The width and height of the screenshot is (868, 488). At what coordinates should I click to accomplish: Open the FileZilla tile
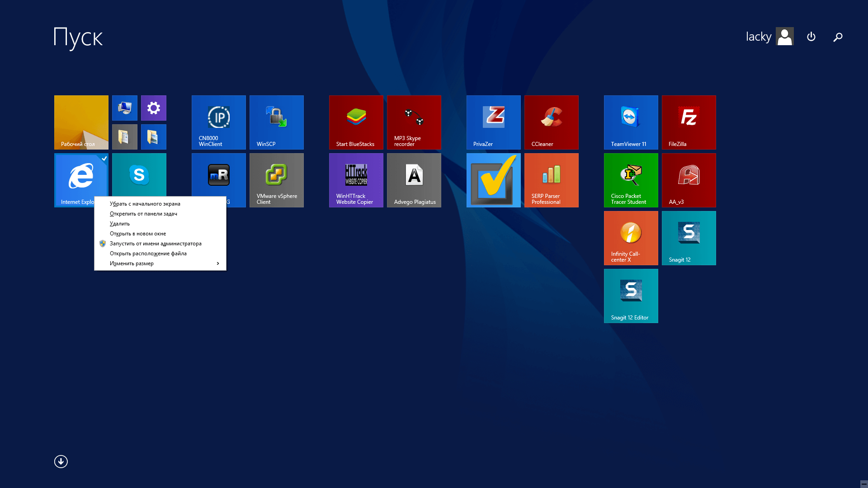click(x=689, y=122)
